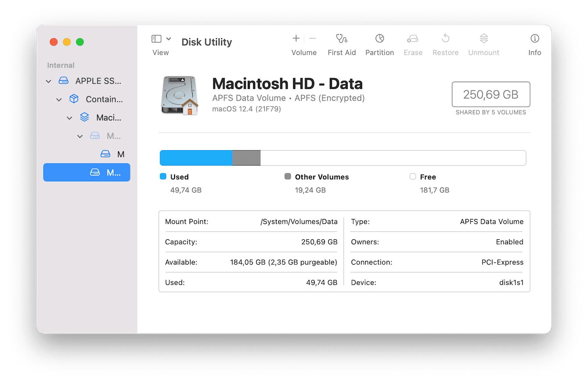Click the sidebar layout icon under View

click(156, 39)
